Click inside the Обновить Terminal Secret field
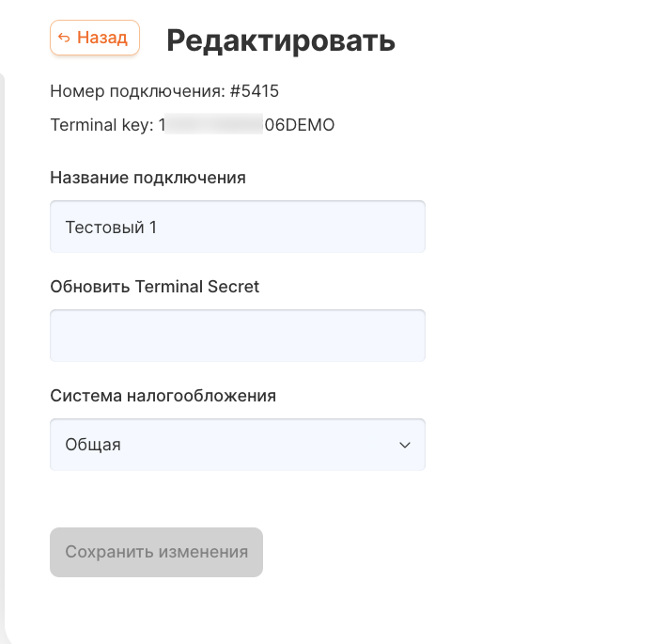 point(238,336)
